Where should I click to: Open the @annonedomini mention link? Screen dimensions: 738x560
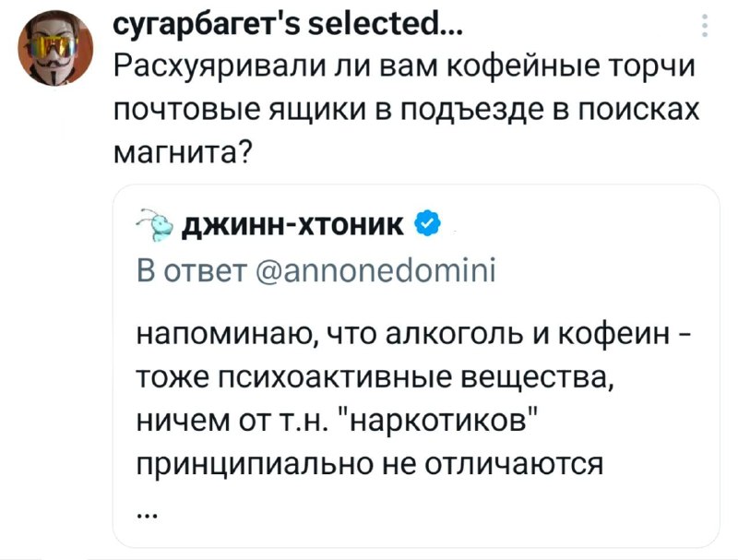(x=375, y=271)
